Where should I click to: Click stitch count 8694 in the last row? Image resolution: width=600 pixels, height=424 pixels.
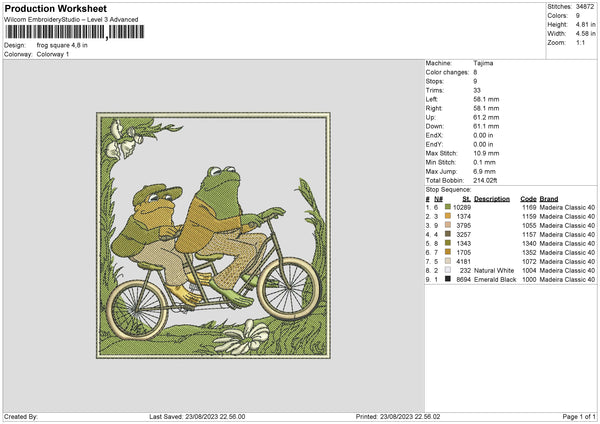pyautogui.click(x=463, y=280)
